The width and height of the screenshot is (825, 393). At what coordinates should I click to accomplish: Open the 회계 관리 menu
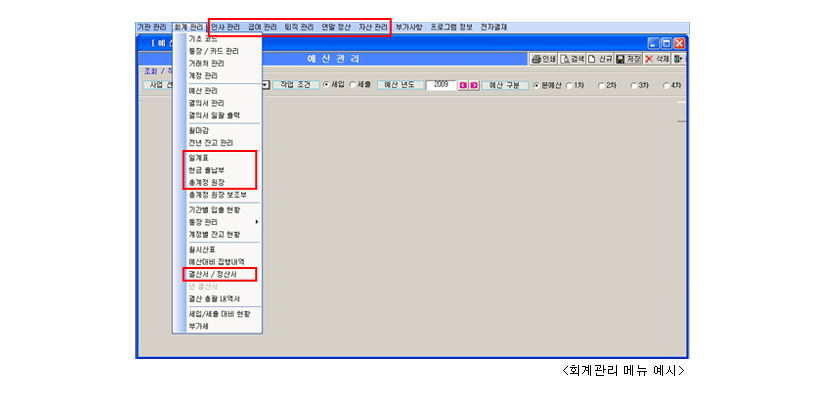(189, 27)
